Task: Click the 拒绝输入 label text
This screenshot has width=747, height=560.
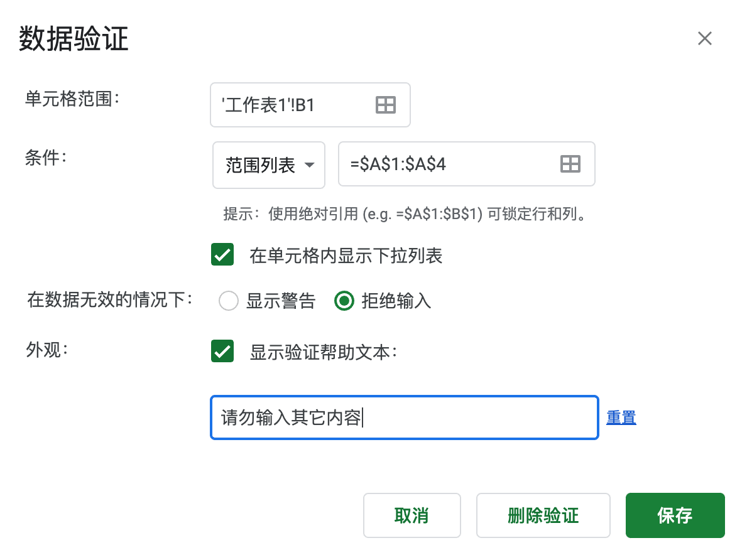Action: click(x=396, y=301)
